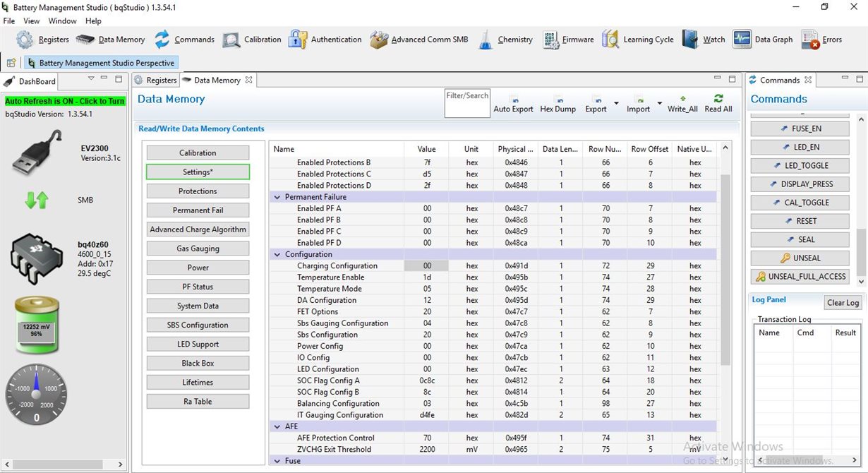
Task: Select the Charging Configuration value cell
Action: tap(426, 266)
